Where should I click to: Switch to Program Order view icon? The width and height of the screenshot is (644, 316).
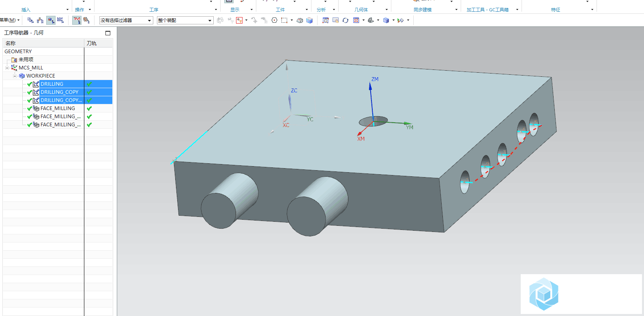coord(30,20)
